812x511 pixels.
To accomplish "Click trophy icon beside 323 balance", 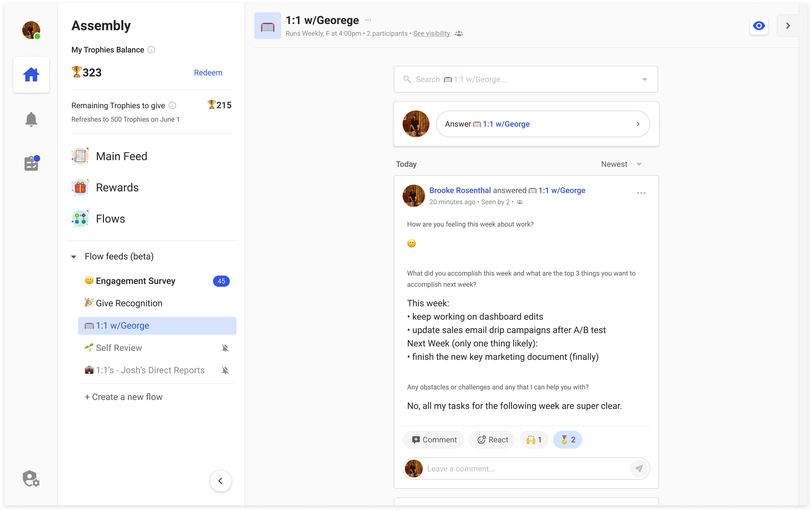I will (x=77, y=72).
